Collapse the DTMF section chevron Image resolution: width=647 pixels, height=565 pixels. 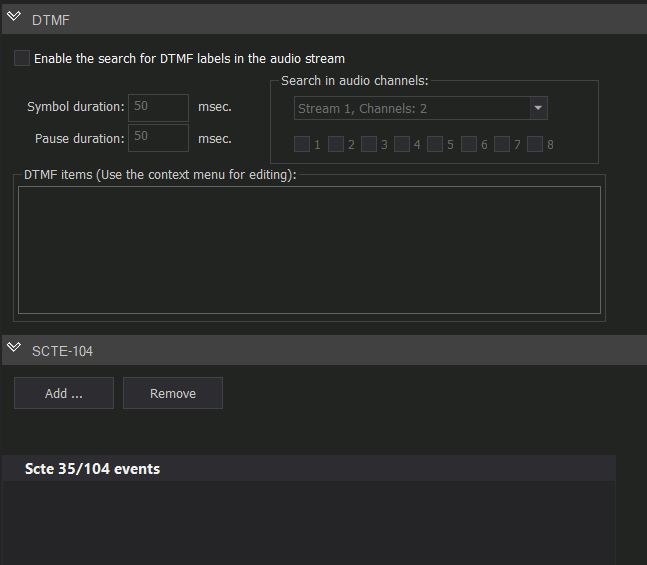coord(14,17)
